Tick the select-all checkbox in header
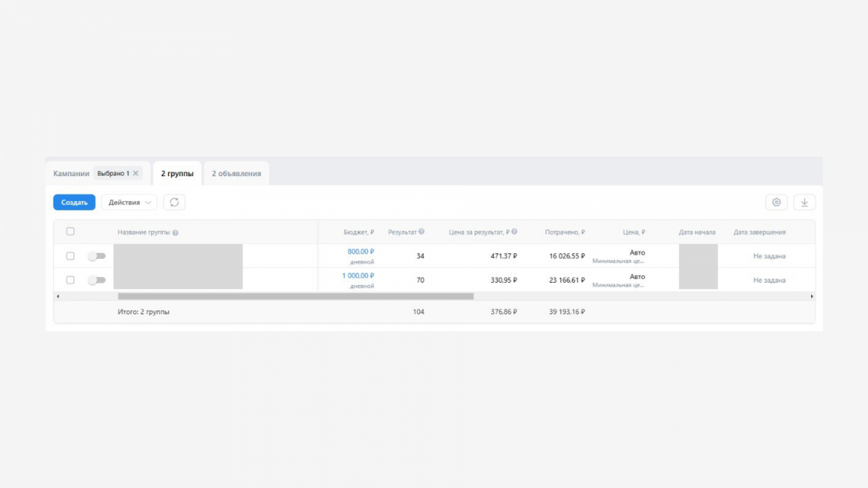 pyautogui.click(x=71, y=232)
